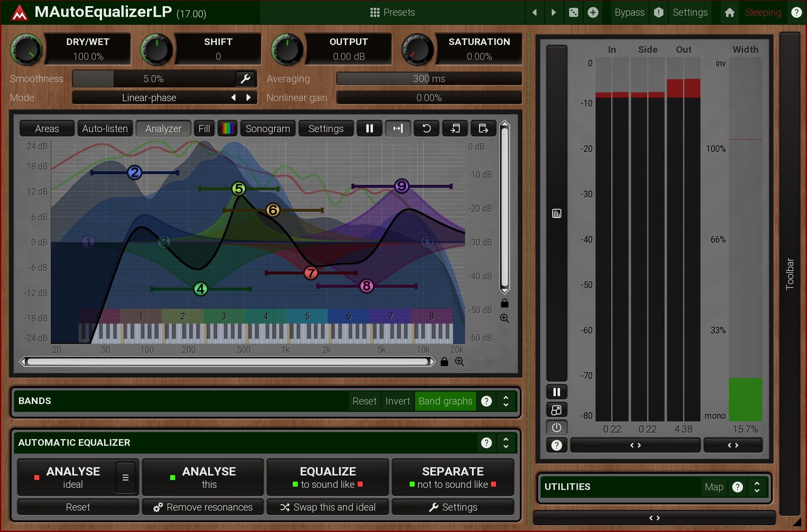Click the undo-style reset graph icon
This screenshot has width=807, height=532.
click(427, 128)
